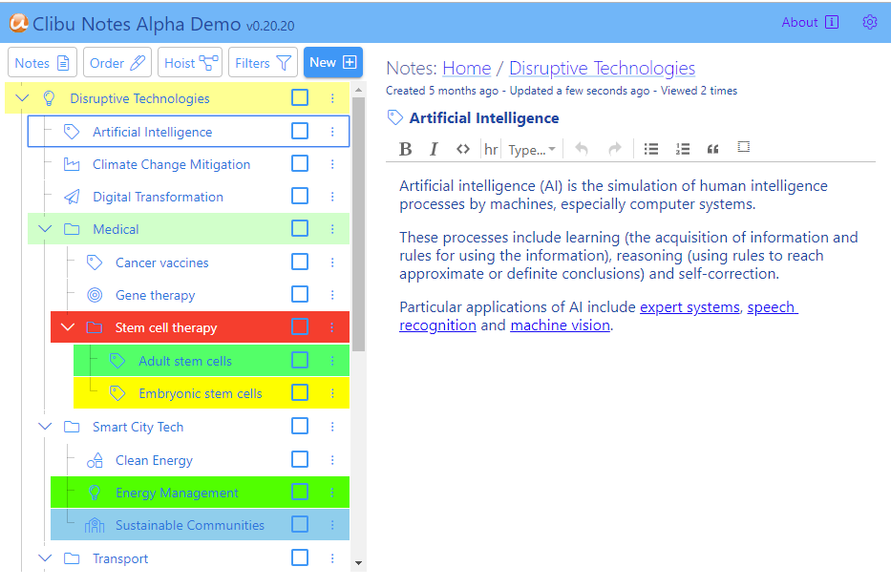The width and height of the screenshot is (891, 588).
Task: Check the Medical checkbox
Action: coord(300,228)
